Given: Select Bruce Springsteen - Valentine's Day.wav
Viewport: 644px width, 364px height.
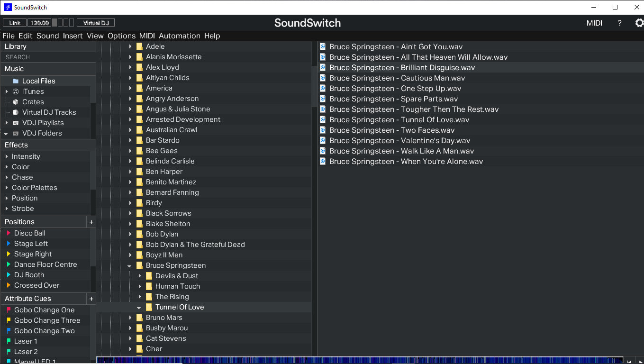Looking at the screenshot, I should [x=399, y=140].
